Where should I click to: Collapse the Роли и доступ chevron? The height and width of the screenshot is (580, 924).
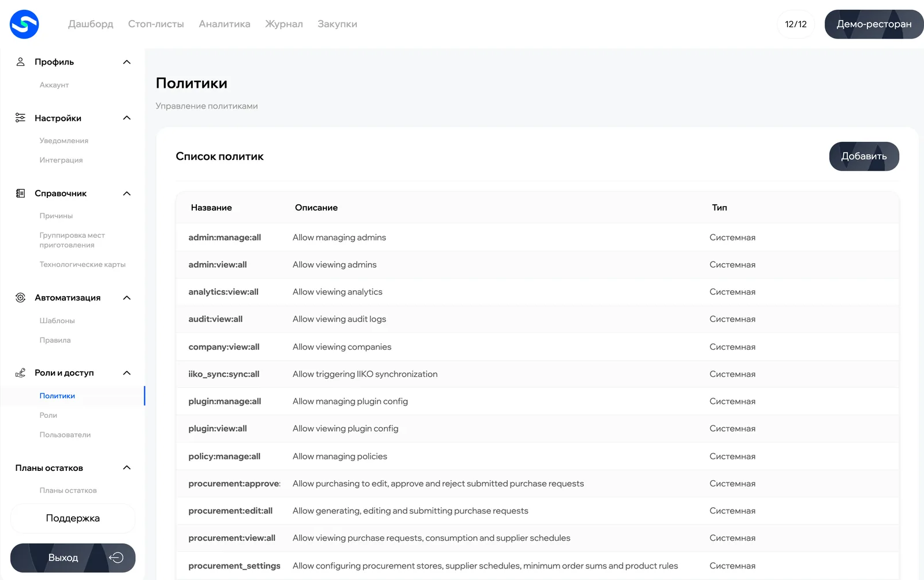pyautogui.click(x=127, y=373)
